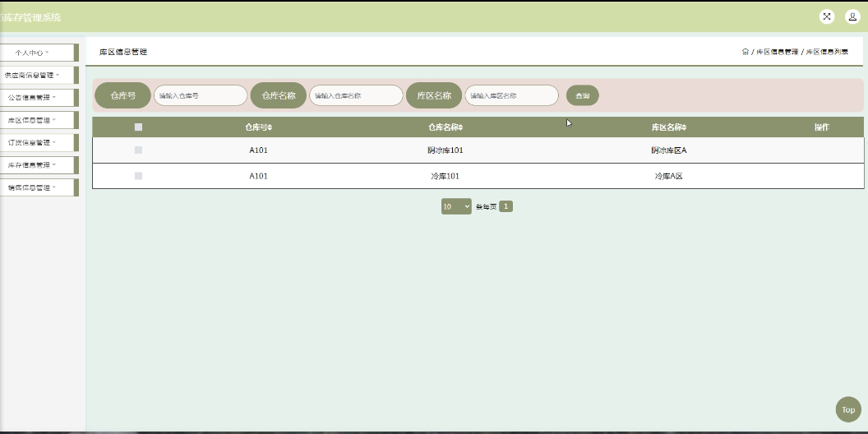Open the page size dropdown showing 10

tap(456, 206)
